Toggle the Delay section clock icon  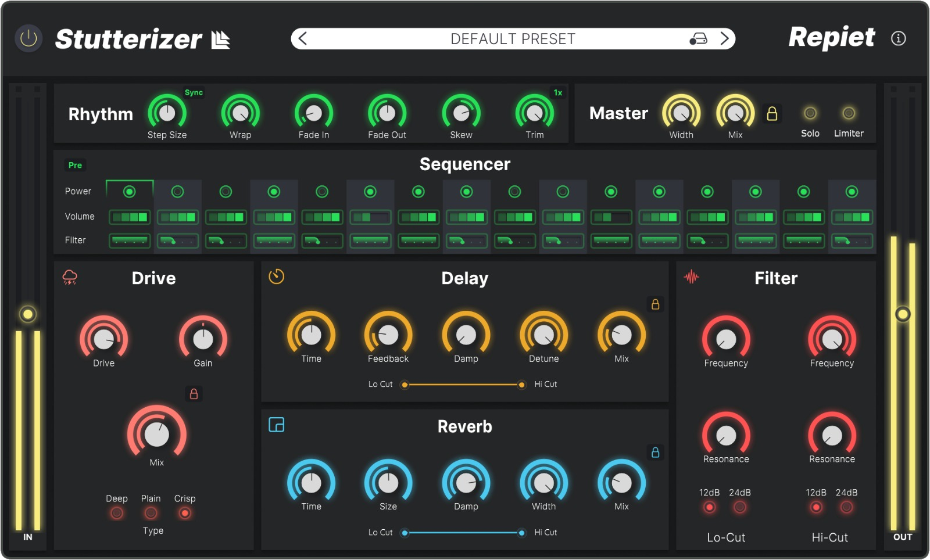[276, 277]
